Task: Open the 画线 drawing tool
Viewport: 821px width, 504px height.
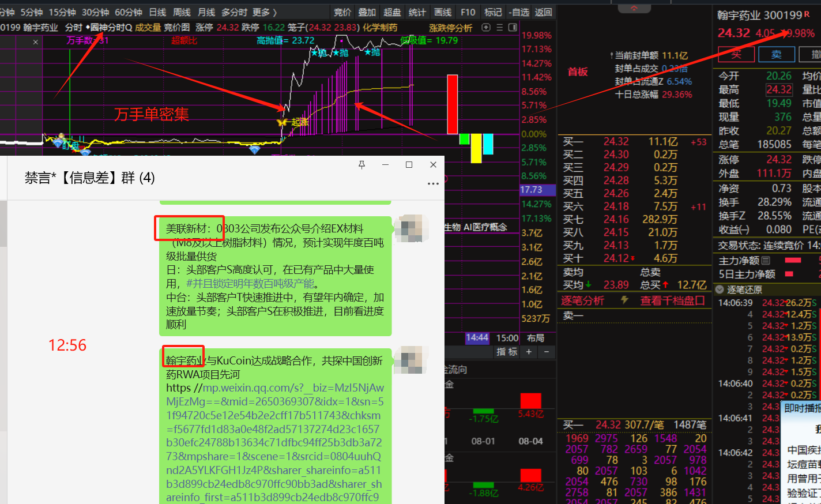Action: pos(443,12)
